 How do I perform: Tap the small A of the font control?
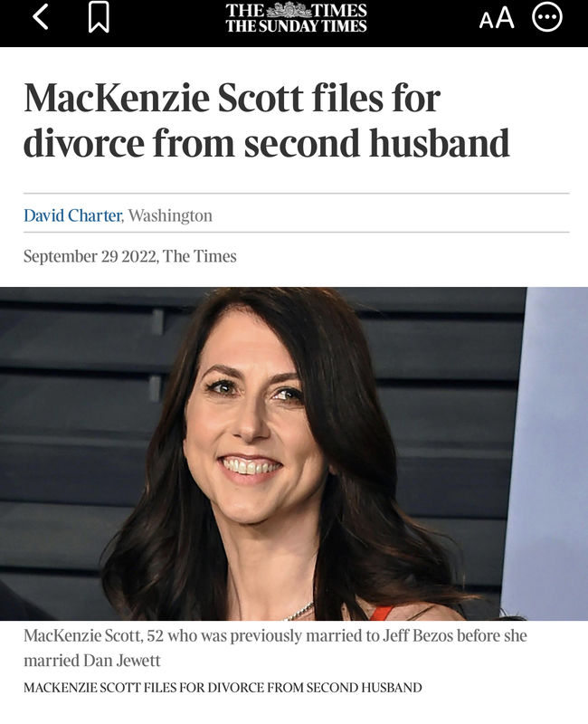click(487, 21)
